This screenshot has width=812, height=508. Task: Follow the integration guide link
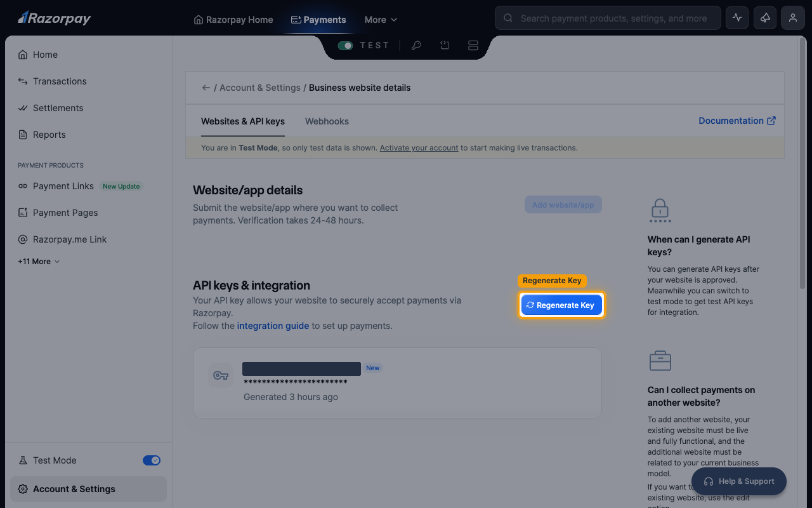(x=273, y=326)
